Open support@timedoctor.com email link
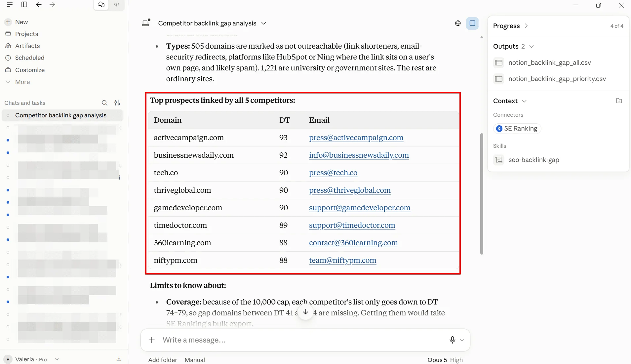 352,225
